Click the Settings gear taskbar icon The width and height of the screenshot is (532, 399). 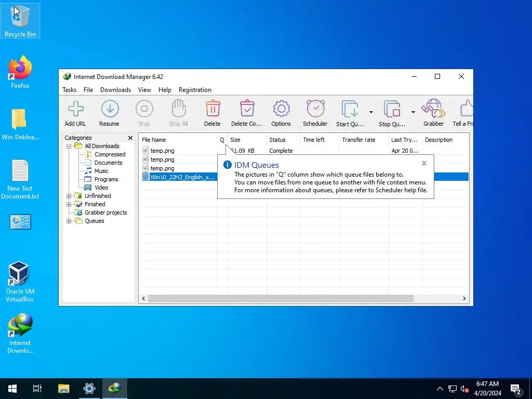tap(89, 389)
